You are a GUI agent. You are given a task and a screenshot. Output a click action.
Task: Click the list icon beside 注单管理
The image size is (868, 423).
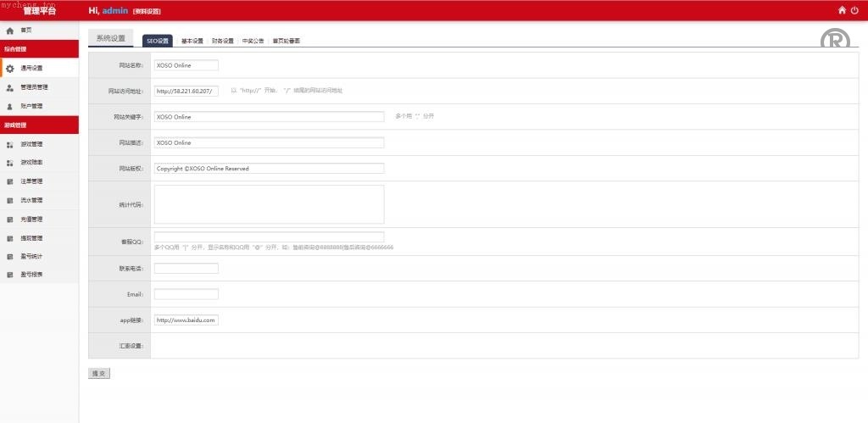click(10, 181)
